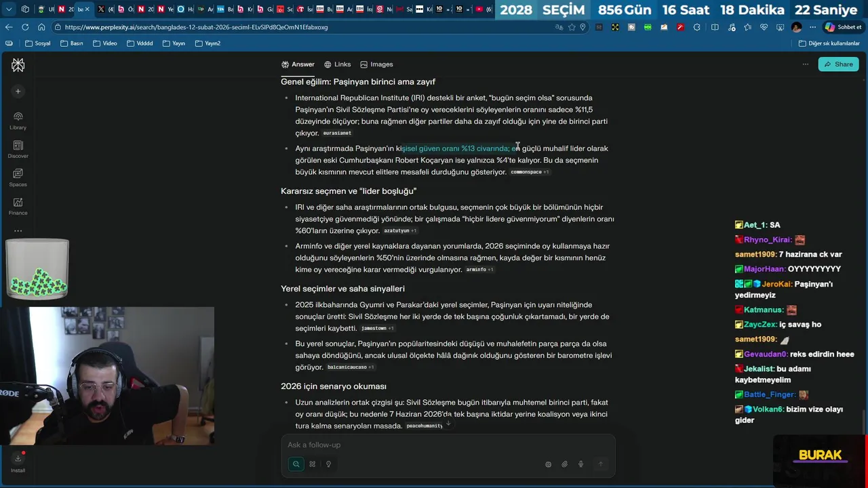
Task: Open the azatutyun source citation
Action: [399, 231]
